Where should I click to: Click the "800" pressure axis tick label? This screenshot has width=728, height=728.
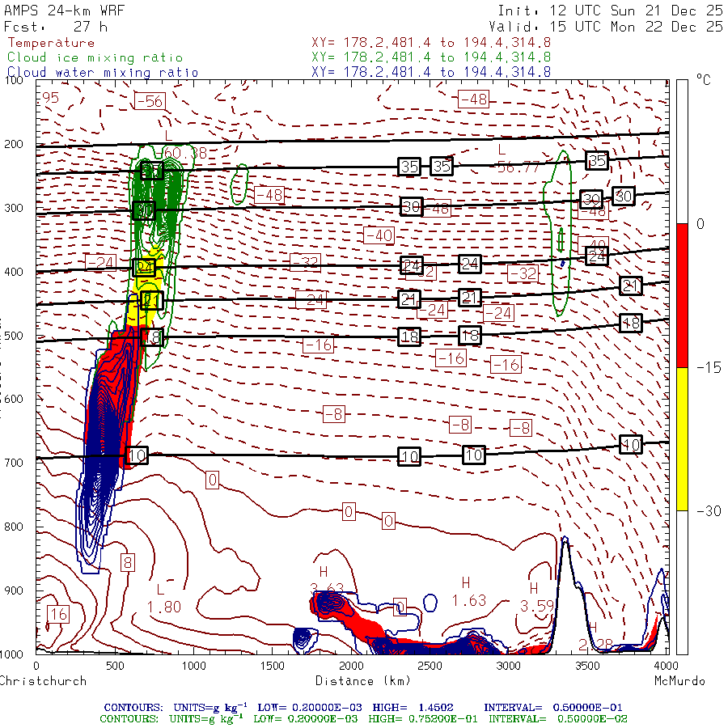14,527
